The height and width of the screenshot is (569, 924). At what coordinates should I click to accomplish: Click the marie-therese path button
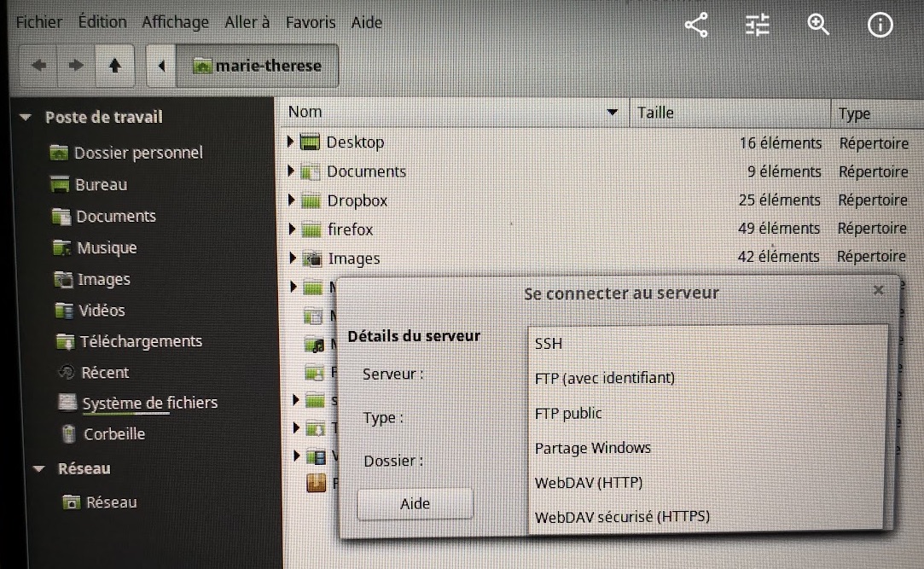(258, 66)
